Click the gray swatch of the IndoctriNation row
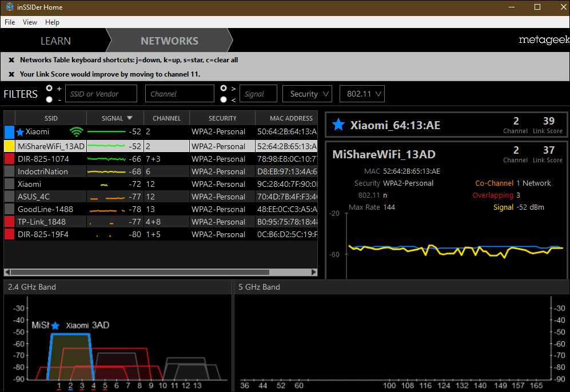The width and height of the screenshot is (570, 392). tap(10, 171)
